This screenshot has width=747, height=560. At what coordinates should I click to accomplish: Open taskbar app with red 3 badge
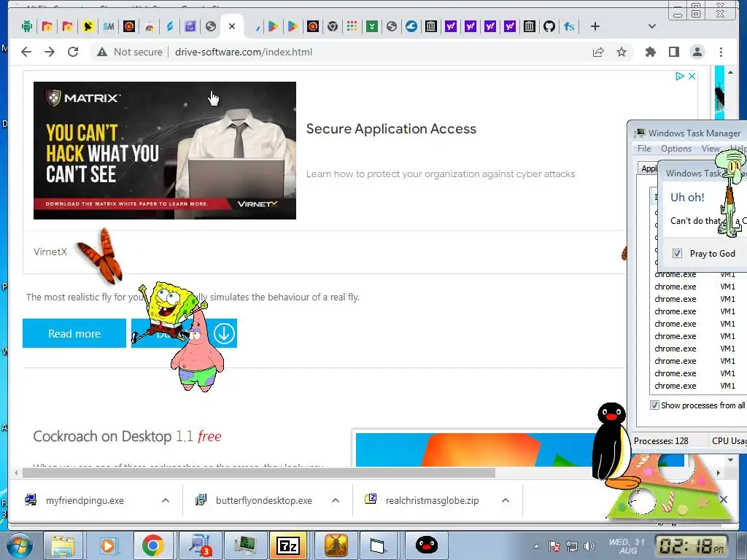click(199, 545)
